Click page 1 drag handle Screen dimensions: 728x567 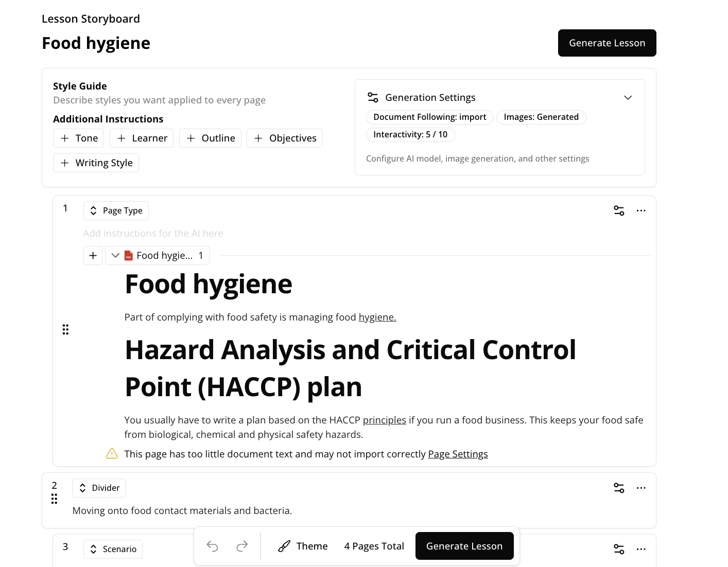click(x=65, y=329)
